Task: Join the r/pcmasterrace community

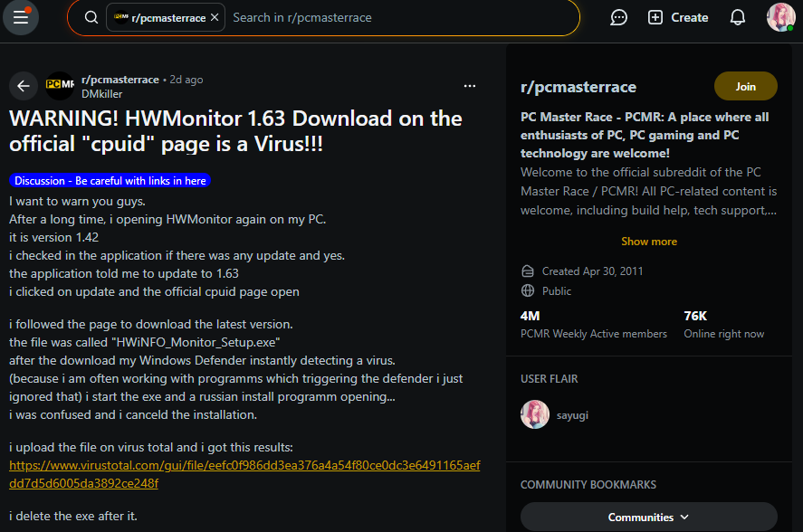Action: coord(745,87)
